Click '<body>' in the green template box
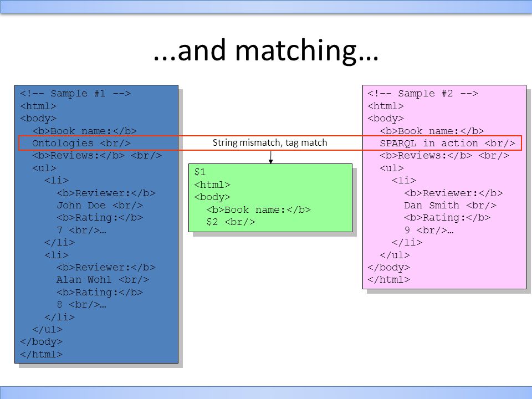The image size is (532, 399). [x=212, y=197]
